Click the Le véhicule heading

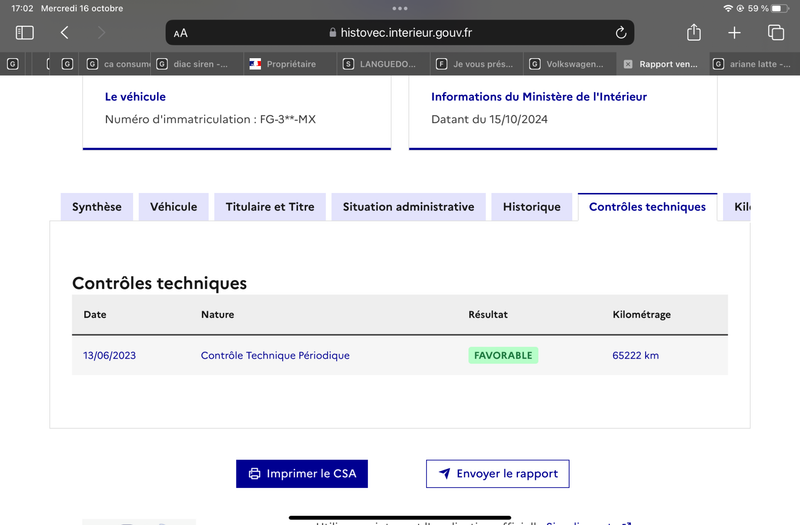pos(135,96)
